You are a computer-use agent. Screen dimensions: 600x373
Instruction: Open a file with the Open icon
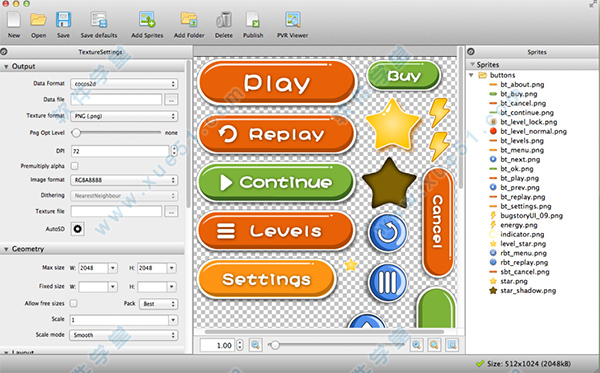tap(38, 20)
